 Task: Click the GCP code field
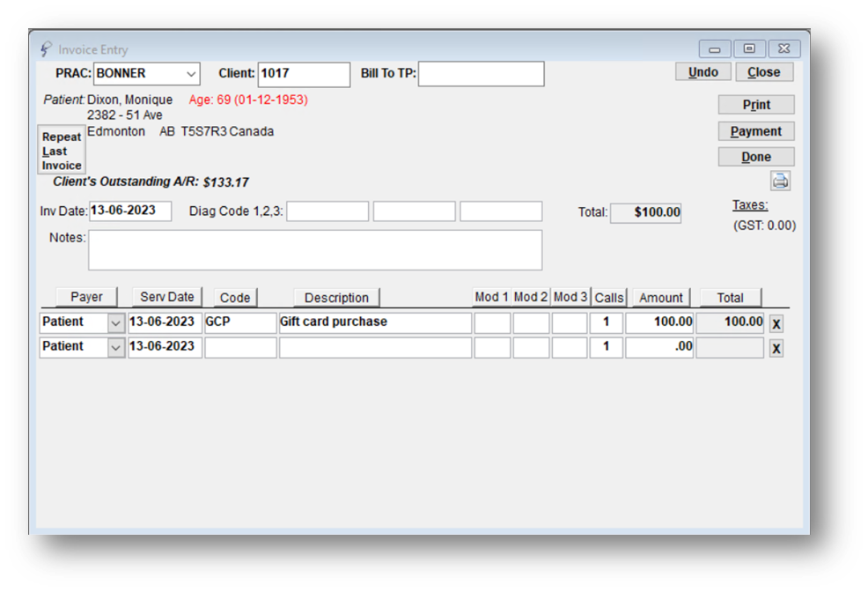coord(240,322)
